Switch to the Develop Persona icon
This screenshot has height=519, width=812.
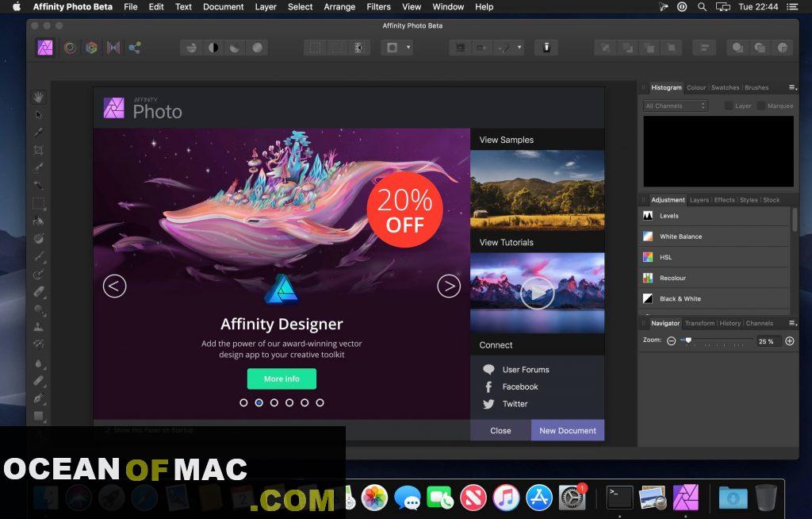pos(92,48)
